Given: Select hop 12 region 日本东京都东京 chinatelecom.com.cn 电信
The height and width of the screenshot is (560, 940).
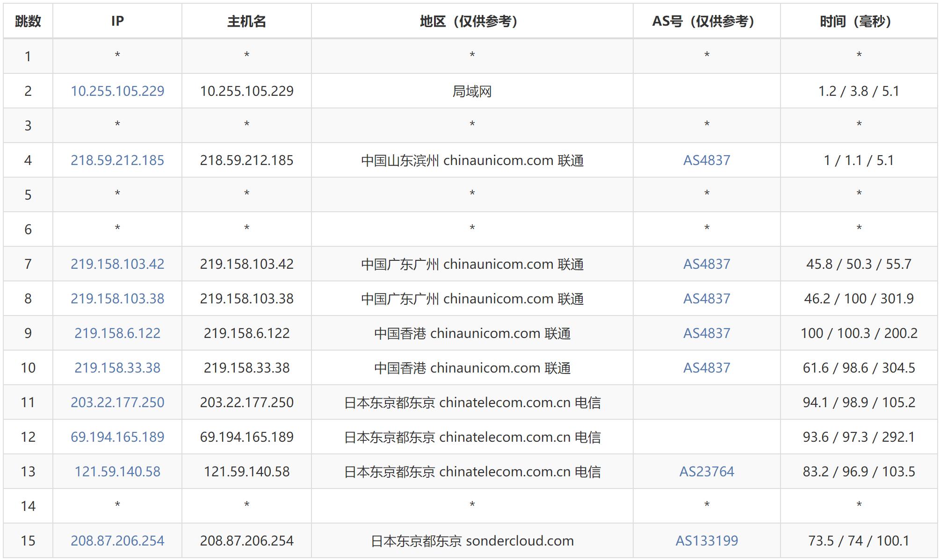Looking at the screenshot, I should 472,437.
